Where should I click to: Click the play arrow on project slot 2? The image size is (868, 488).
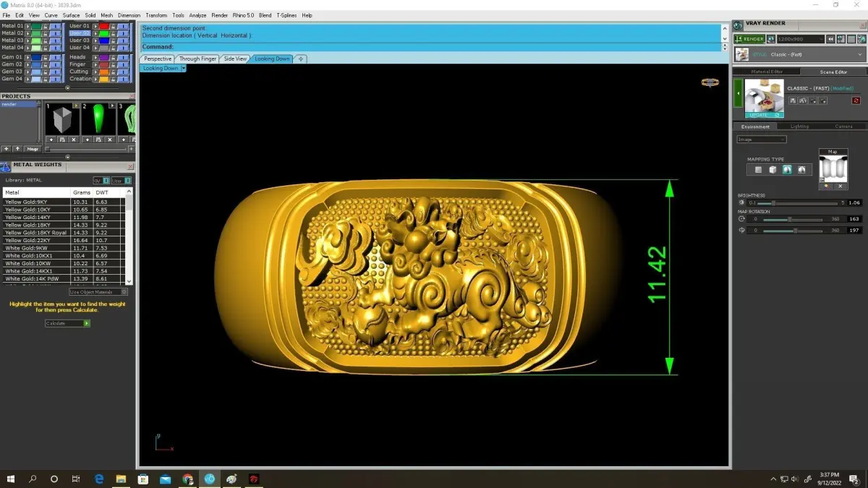point(112,106)
